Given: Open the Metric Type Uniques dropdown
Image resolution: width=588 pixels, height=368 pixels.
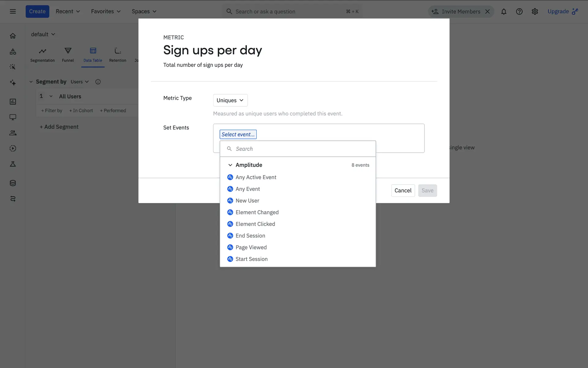Looking at the screenshot, I should pyautogui.click(x=230, y=100).
